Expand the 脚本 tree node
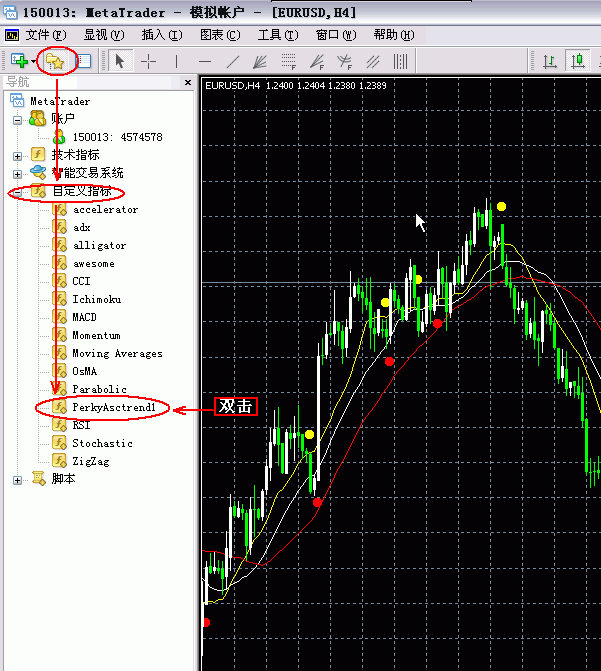This screenshot has height=671, width=601. pyautogui.click(x=17, y=481)
